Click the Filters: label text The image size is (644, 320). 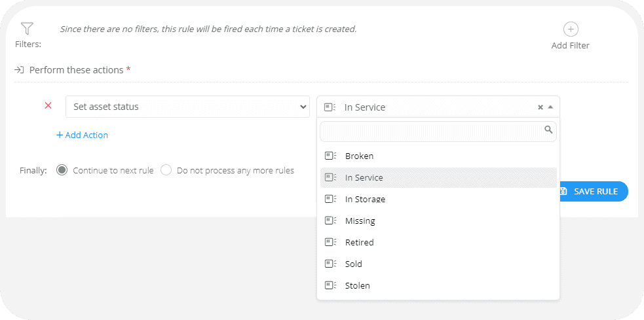click(28, 44)
